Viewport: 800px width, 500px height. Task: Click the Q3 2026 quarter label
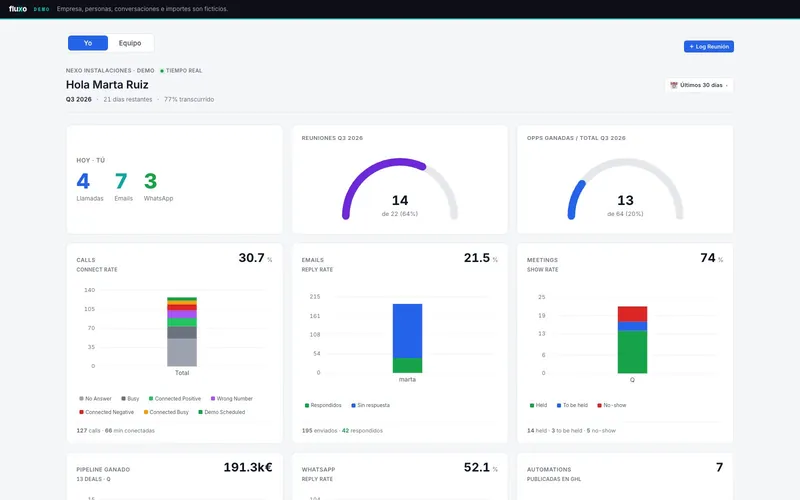(79, 99)
